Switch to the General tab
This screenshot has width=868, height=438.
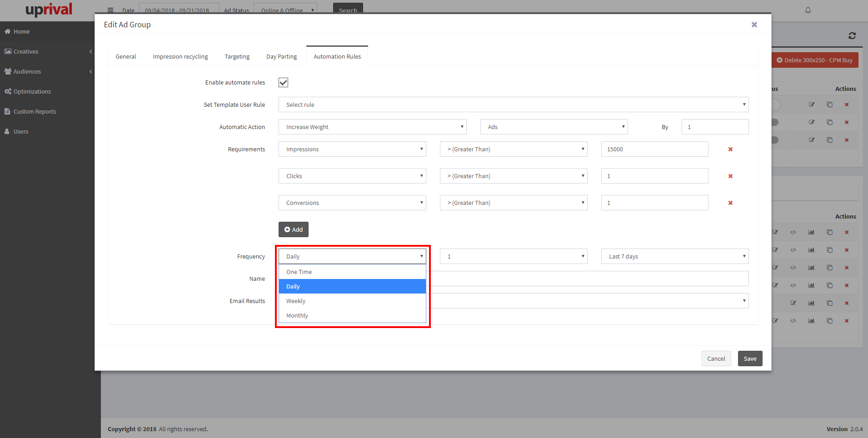coord(126,56)
